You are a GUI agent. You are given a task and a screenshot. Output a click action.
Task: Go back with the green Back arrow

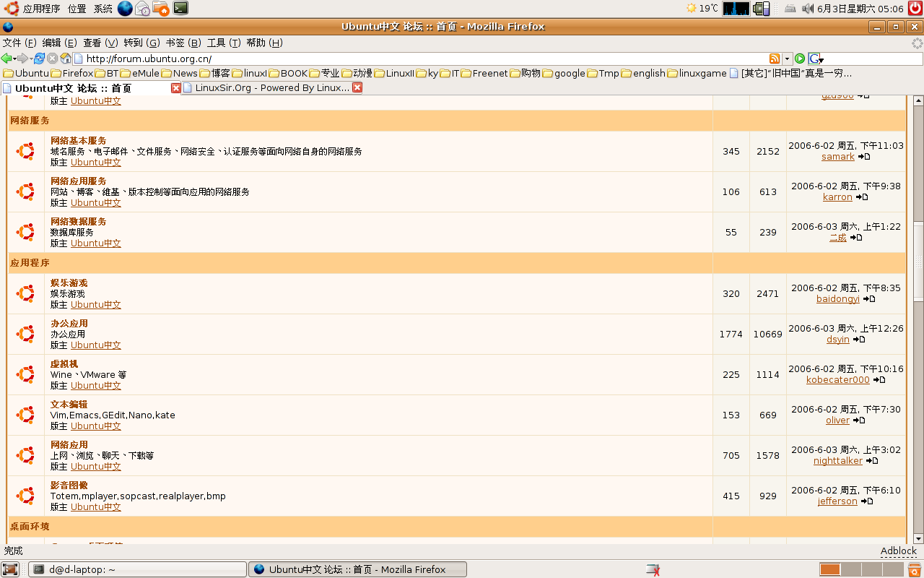click(x=6, y=59)
